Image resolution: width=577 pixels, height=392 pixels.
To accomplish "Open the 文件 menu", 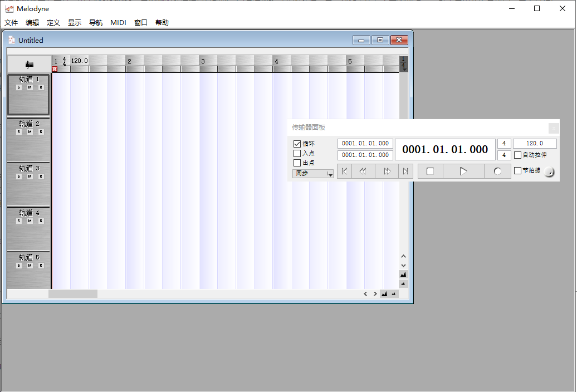I will click(11, 23).
